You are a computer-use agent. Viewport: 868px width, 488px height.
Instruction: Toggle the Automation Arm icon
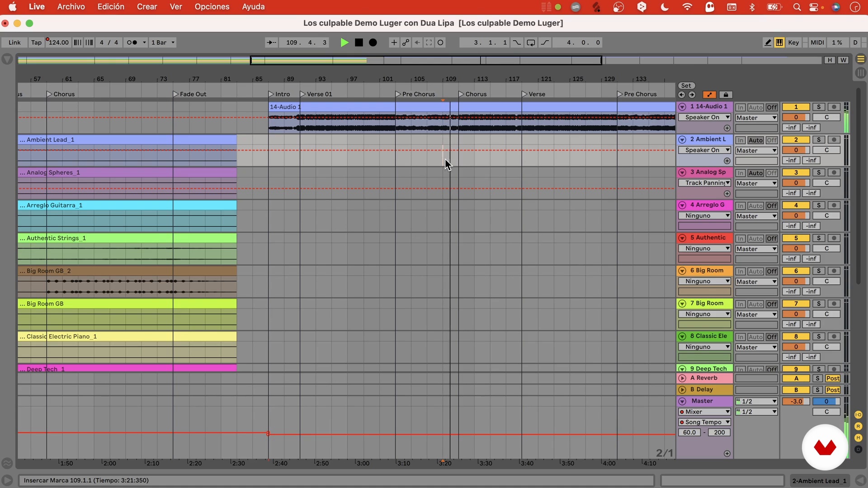tap(406, 42)
